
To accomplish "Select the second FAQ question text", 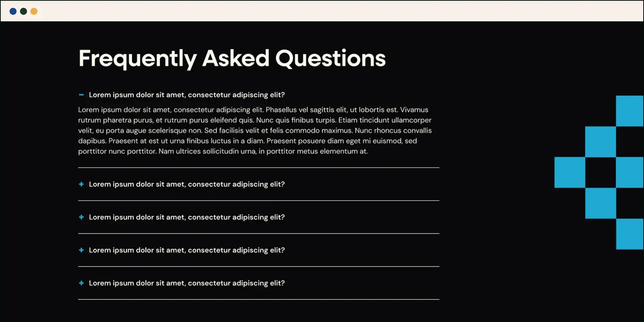I will tap(187, 184).
